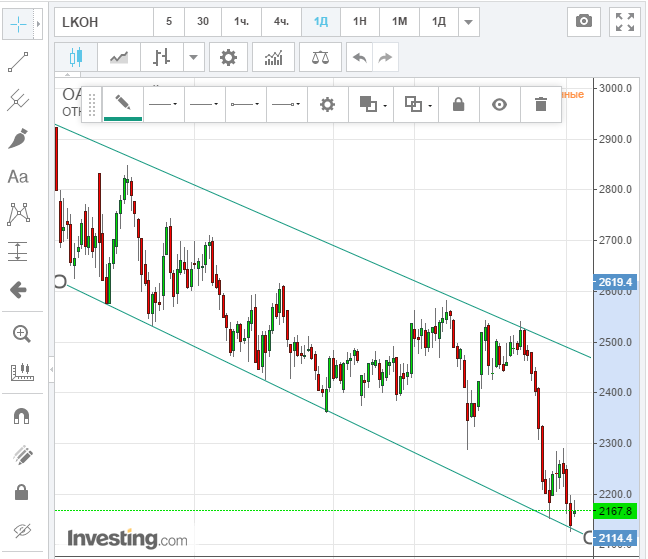Image resolution: width=648 pixels, height=559 pixels.
Task: Switch to the 1Н weekly timeframe
Action: coord(360,22)
